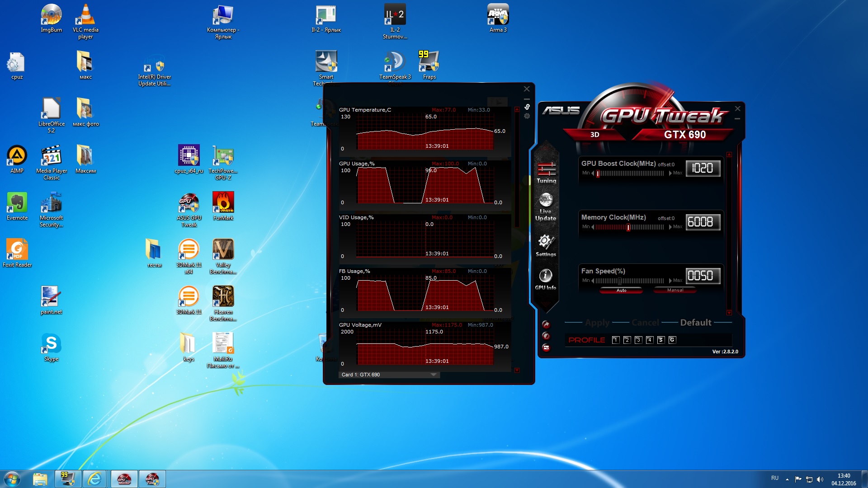
Task: Select profile slot 1
Action: coord(616,340)
